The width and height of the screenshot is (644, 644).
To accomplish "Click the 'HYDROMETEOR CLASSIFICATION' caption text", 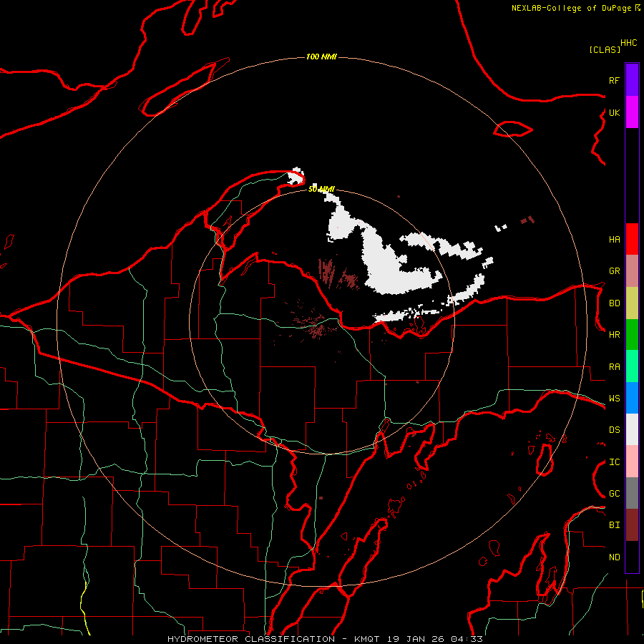I will [x=251, y=639].
